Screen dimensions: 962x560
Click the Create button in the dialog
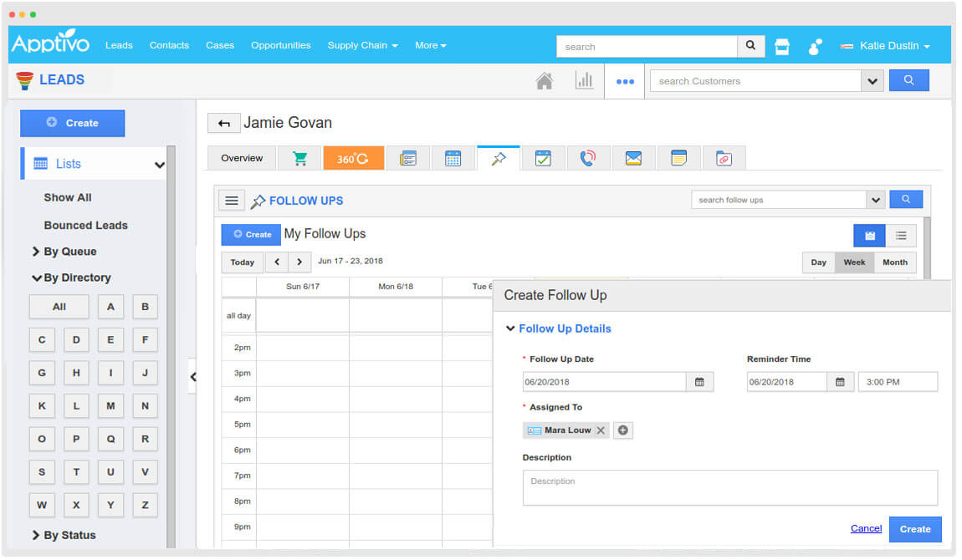[915, 528]
